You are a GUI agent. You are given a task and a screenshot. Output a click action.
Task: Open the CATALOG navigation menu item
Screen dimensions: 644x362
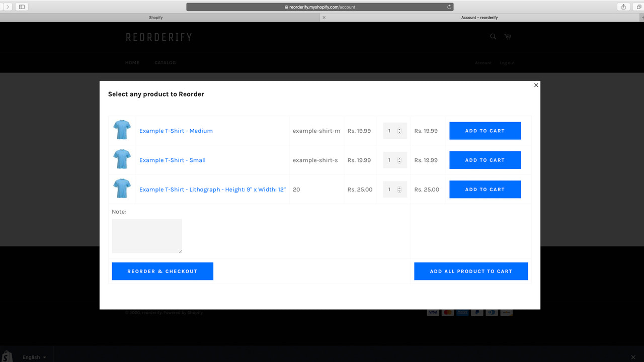click(x=165, y=62)
